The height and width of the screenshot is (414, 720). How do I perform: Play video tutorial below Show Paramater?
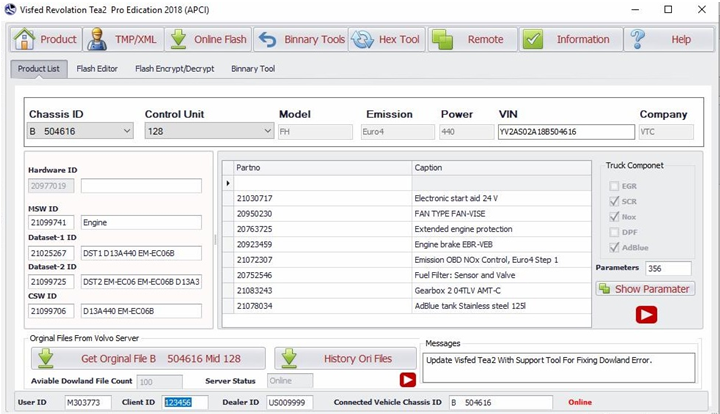click(646, 314)
